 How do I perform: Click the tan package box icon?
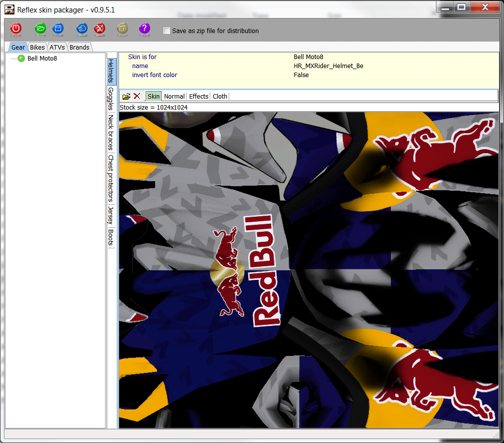tap(123, 30)
